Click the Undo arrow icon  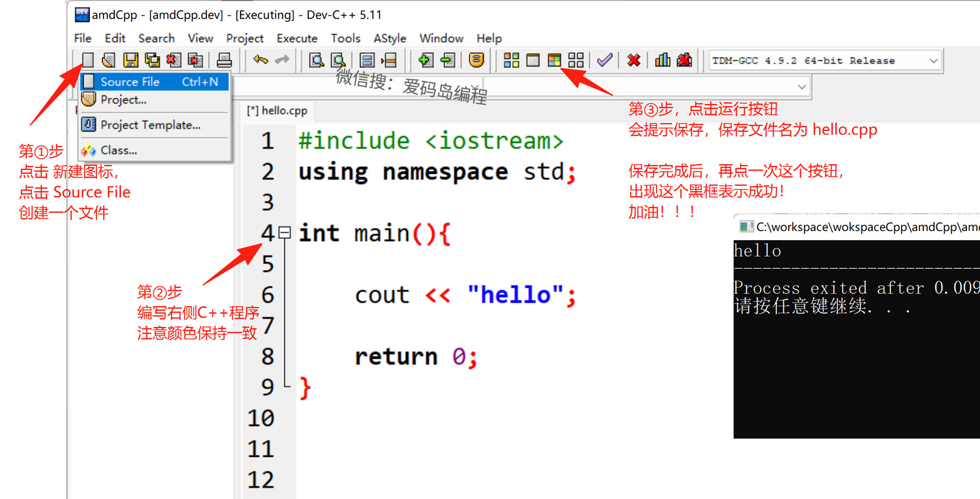pyautogui.click(x=261, y=60)
